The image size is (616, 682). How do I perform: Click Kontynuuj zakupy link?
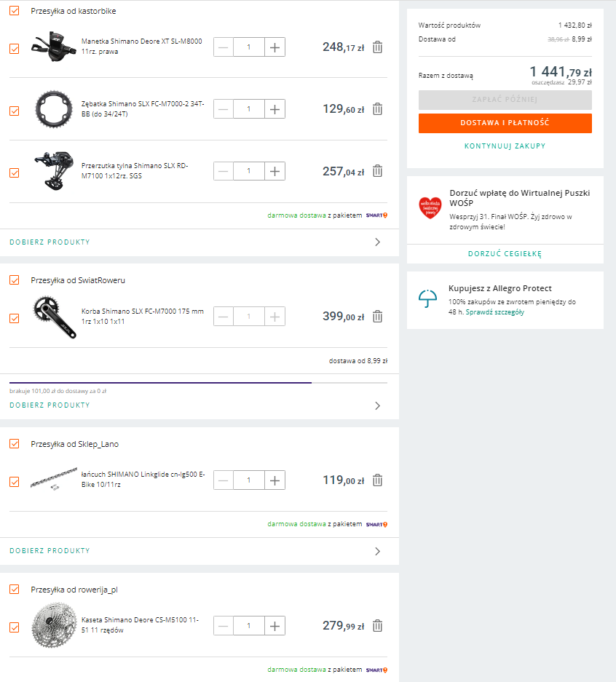[505, 146]
